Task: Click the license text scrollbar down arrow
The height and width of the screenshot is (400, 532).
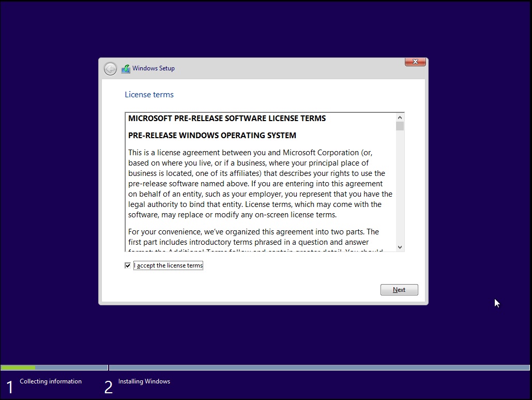Action: point(400,247)
